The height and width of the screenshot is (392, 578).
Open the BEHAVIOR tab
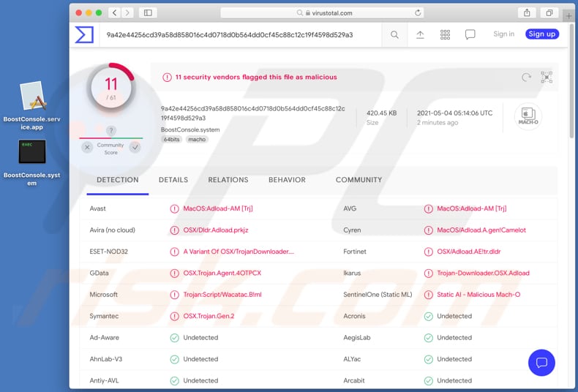point(287,180)
